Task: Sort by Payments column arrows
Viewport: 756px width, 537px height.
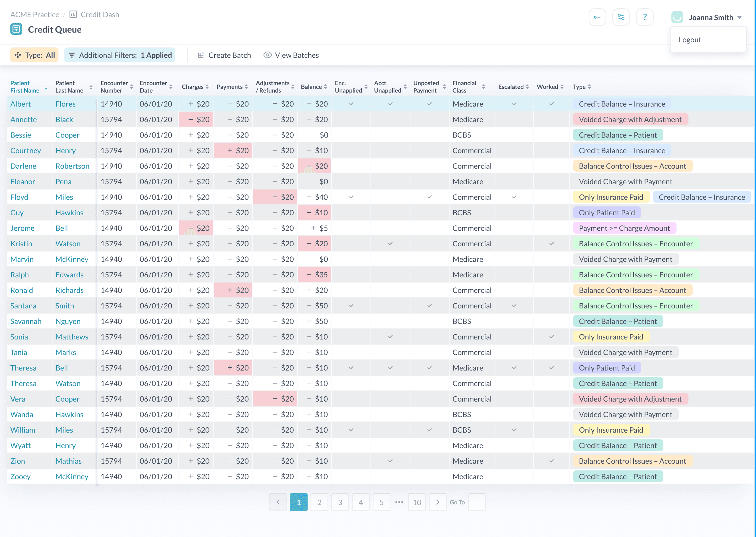Action: tap(246, 87)
